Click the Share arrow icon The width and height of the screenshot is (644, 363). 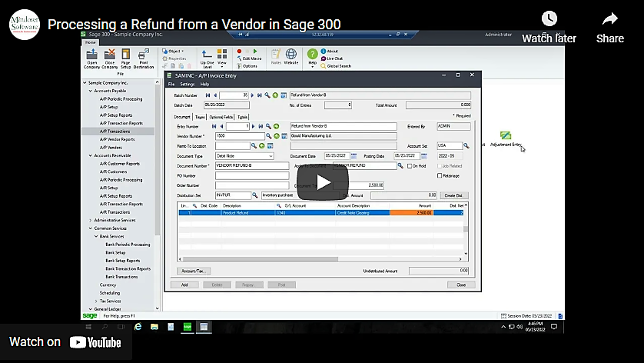click(610, 18)
